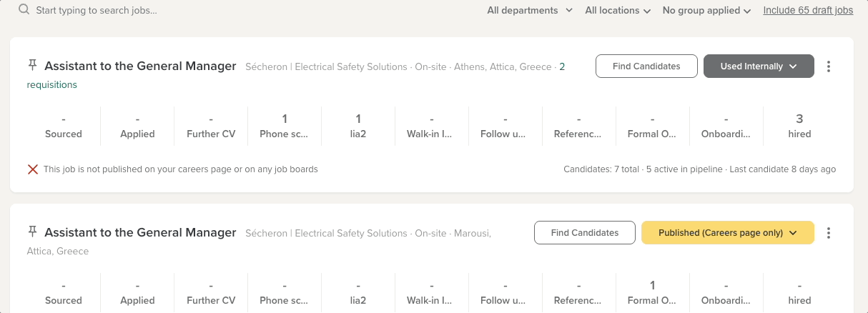868x313 pixels.
Task: Open the All locations filter dropdown
Action: coord(618,10)
